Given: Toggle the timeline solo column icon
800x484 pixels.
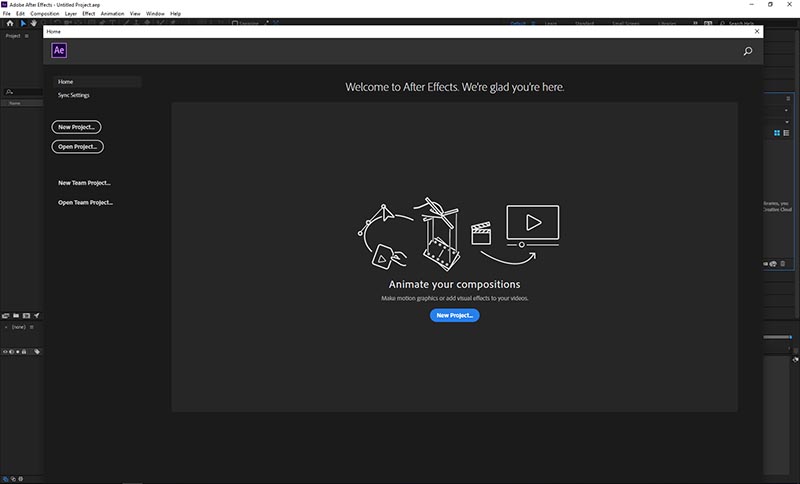Looking at the screenshot, I should (x=17, y=352).
